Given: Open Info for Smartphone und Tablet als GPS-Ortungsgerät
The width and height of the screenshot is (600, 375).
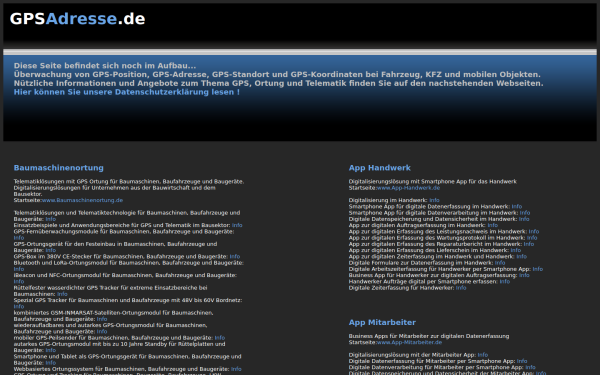Looking at the screenshot, I should (51, 363).
